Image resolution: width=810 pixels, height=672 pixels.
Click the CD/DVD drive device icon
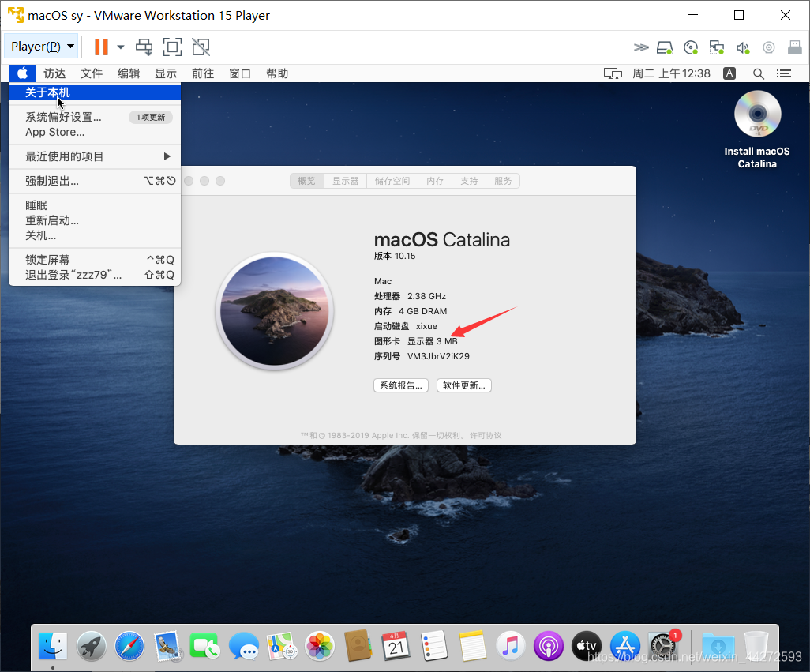tap(691, 47)
